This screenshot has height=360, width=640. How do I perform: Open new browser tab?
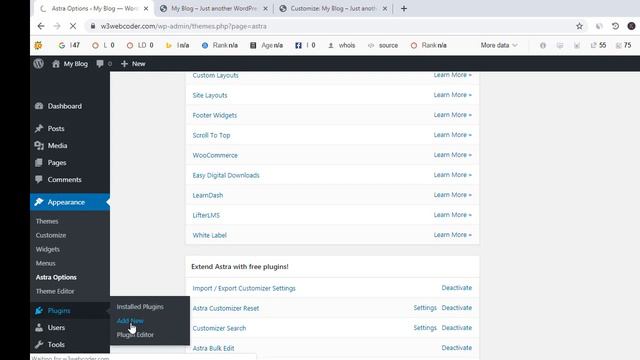pyautogui.click(x=404, y=9)
